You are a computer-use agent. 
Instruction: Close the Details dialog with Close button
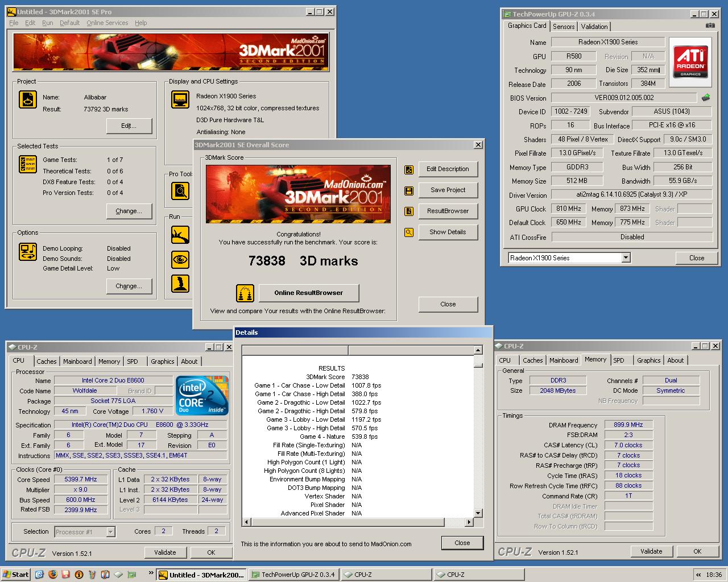(x=462, y=543)
